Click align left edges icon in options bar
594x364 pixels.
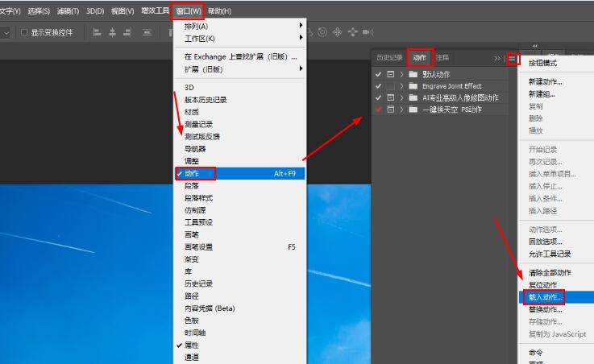(96, 32)
